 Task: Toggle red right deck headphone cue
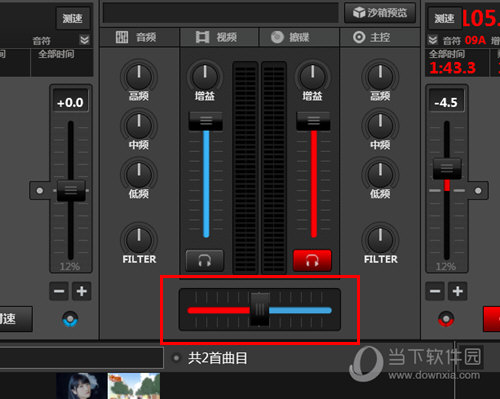[312, 260]
